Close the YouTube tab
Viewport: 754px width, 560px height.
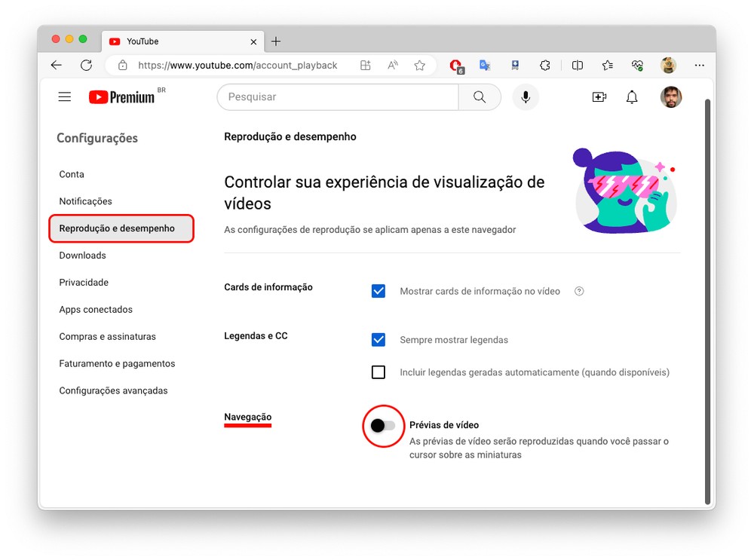[253, 41]
